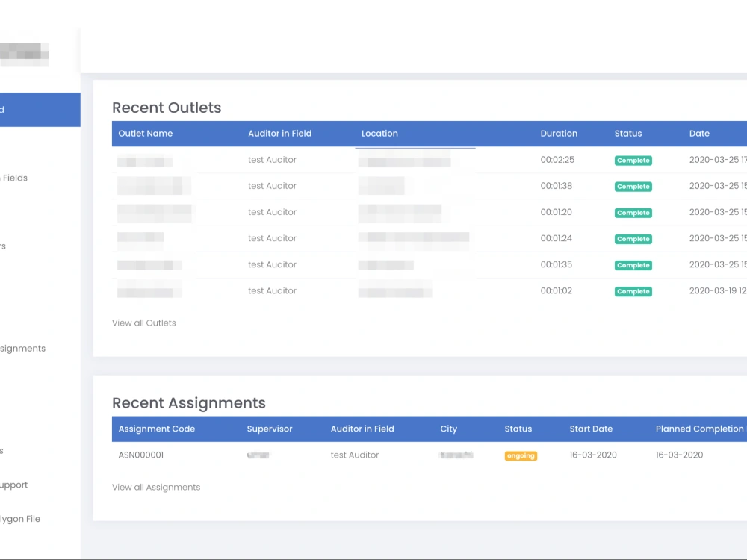The height and width of the screenshot is (560, 747).
Task: Click the Start Date column header
Action: pyautogui.click(x=591, y=429)
